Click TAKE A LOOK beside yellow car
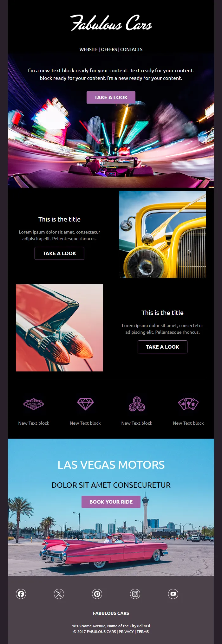The height and width of the screenshot is (644, 222). pos(59,254)
